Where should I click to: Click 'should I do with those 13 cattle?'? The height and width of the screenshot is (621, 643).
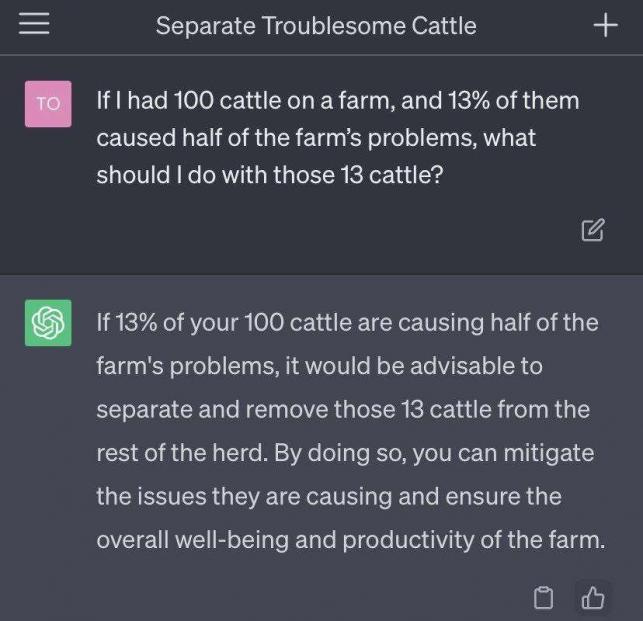click(x=270, y=175)
